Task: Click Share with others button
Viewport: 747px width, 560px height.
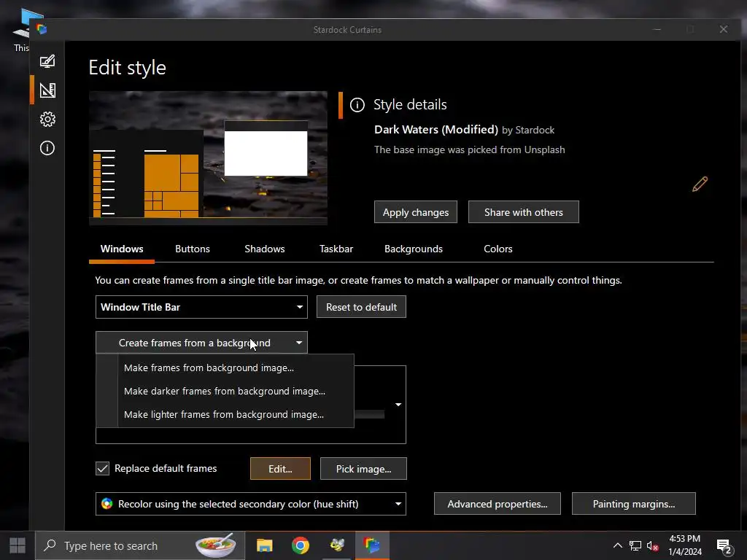Action: pyautogui.click(x=524, y=212)
